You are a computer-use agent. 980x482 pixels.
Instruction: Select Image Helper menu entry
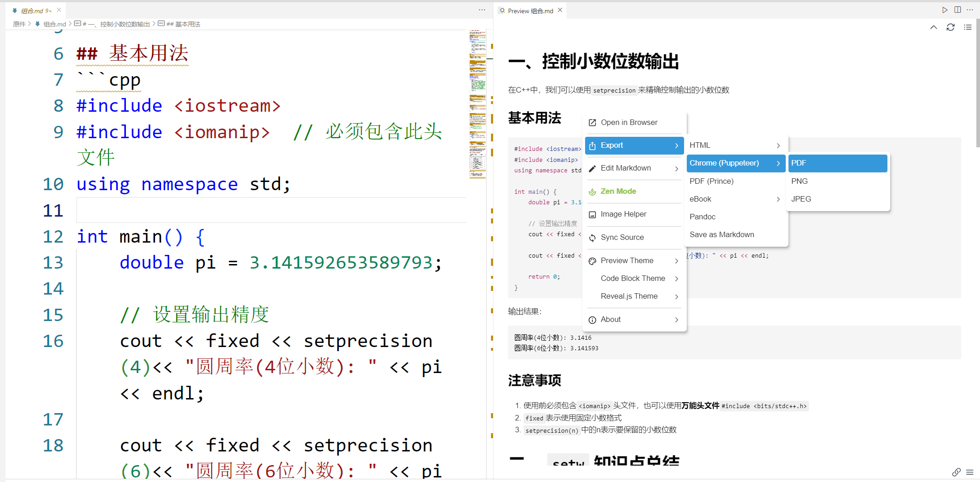point(635,214)
